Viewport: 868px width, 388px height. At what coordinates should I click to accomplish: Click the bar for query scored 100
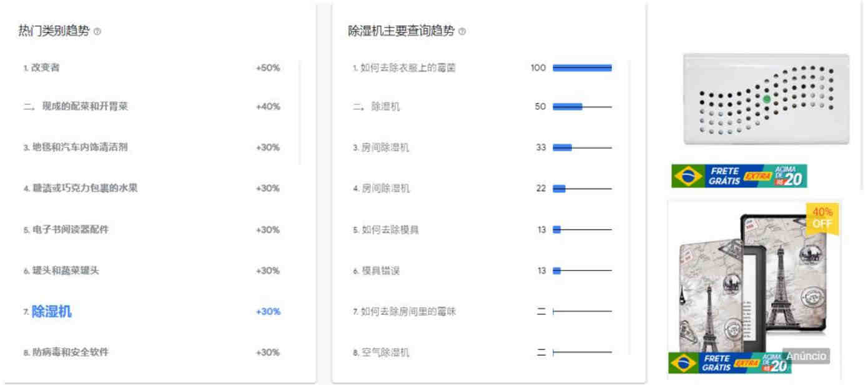(582, 67)
